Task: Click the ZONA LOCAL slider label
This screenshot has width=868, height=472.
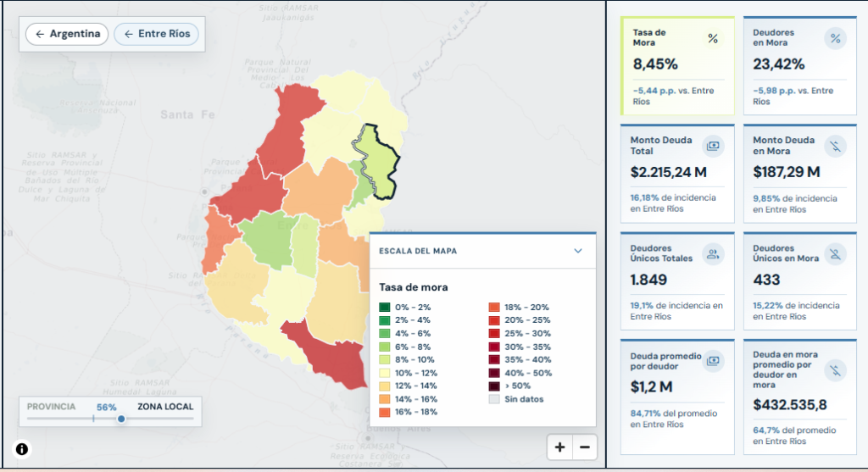Action: click(x=165, y=407)
